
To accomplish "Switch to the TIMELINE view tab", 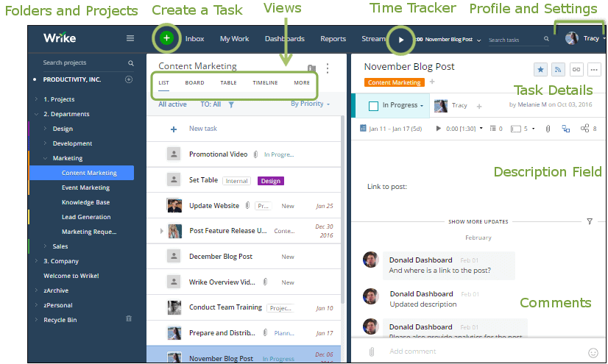I will [x=265, y=83].
